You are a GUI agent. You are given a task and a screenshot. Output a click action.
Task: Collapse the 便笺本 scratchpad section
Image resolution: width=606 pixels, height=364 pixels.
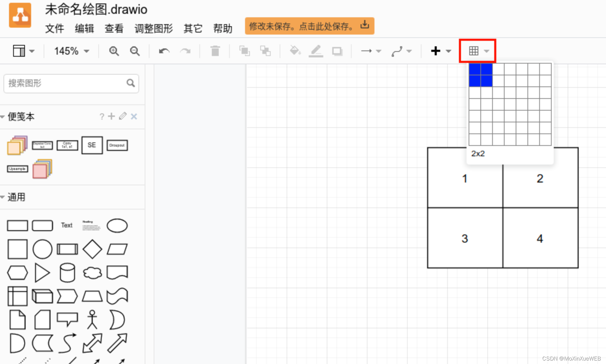[x=3, y=116]
